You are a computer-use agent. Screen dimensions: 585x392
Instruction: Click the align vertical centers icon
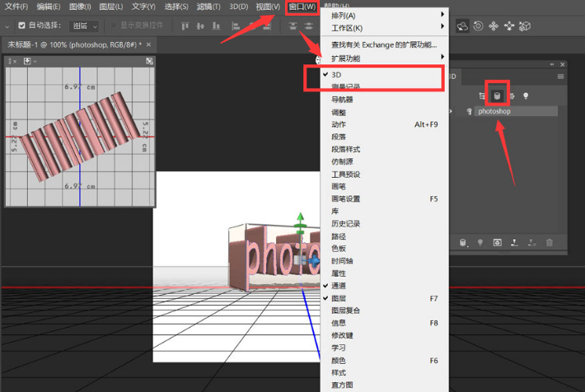[x=200, y=26]
